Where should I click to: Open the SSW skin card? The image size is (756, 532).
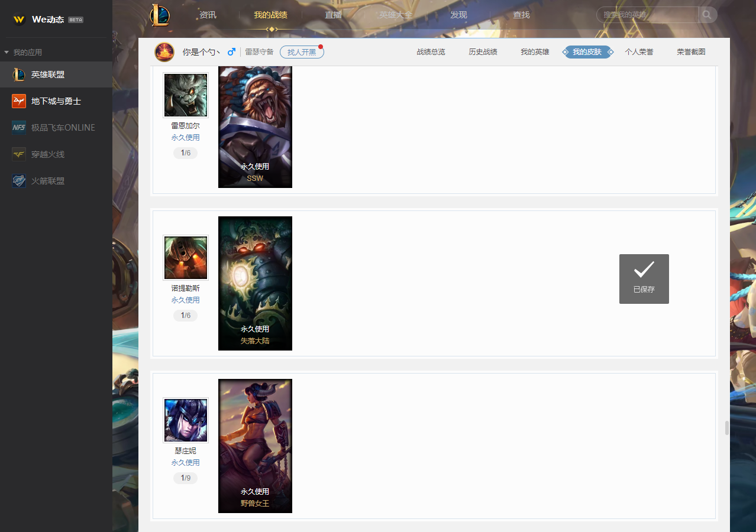pos(255,127)
